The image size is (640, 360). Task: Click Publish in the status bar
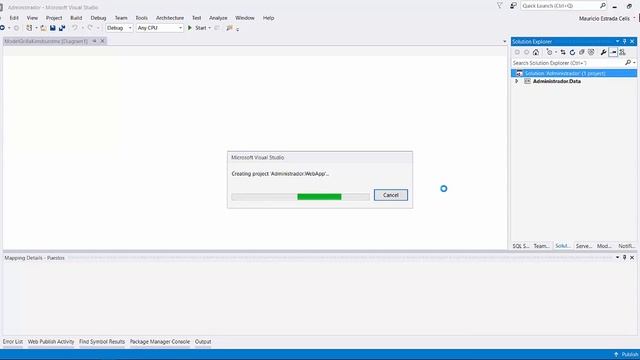click(626, 354)
